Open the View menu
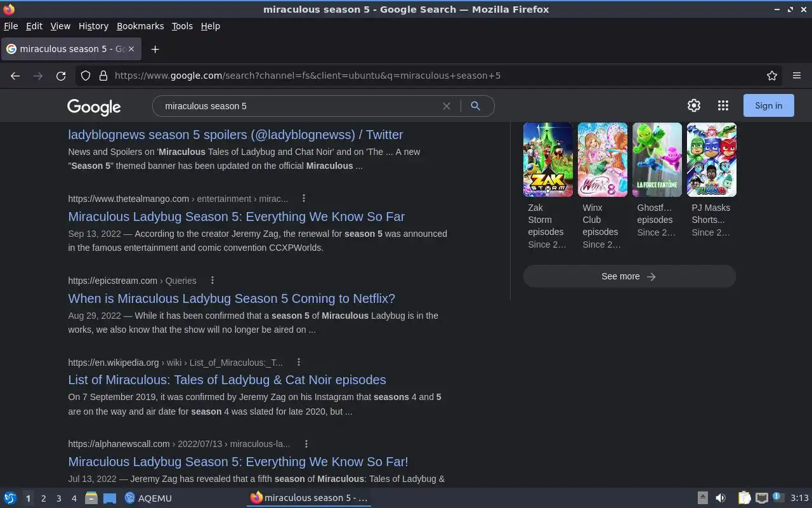The height and width of the screenshot is (508, 812). pos(60,26)
